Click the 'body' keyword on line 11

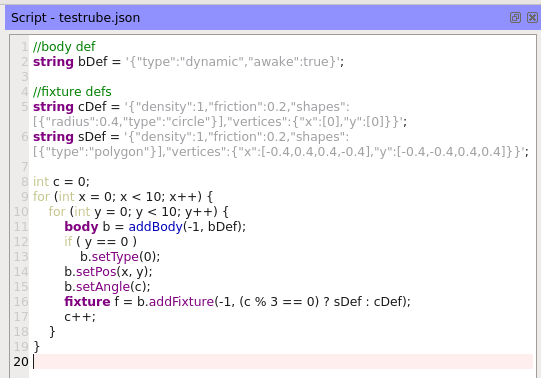click(x=81, y=227)
